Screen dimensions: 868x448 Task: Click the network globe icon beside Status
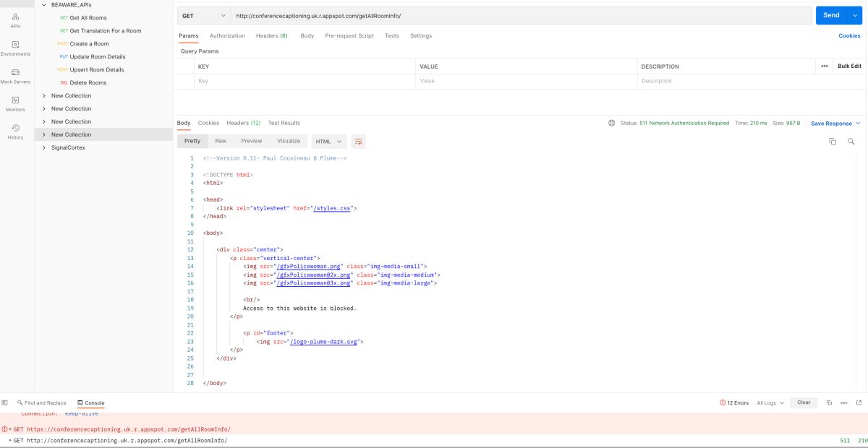pyautogui.click(x=612, y=123)
